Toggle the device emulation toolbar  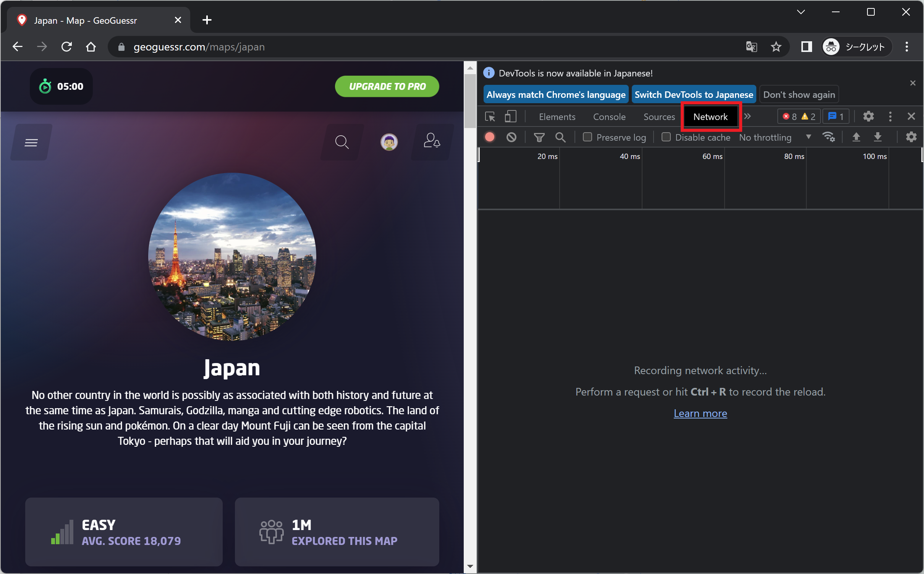pos(510,117)
